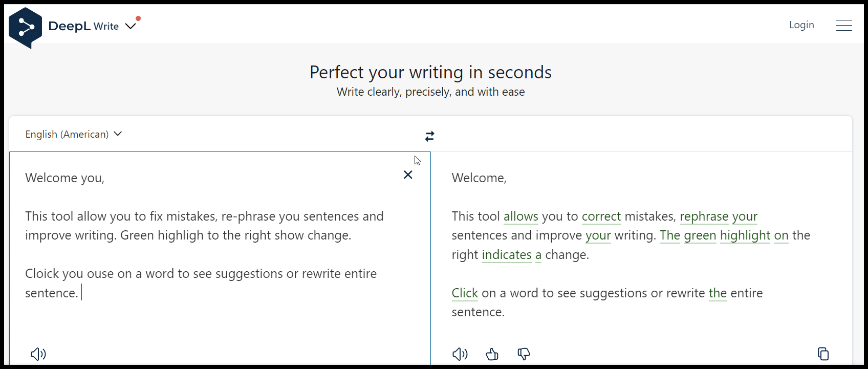This screenshot has width=868, height=369.
Task: Click the DeepL hexagon logo
Action: click(x=25, y=28)
